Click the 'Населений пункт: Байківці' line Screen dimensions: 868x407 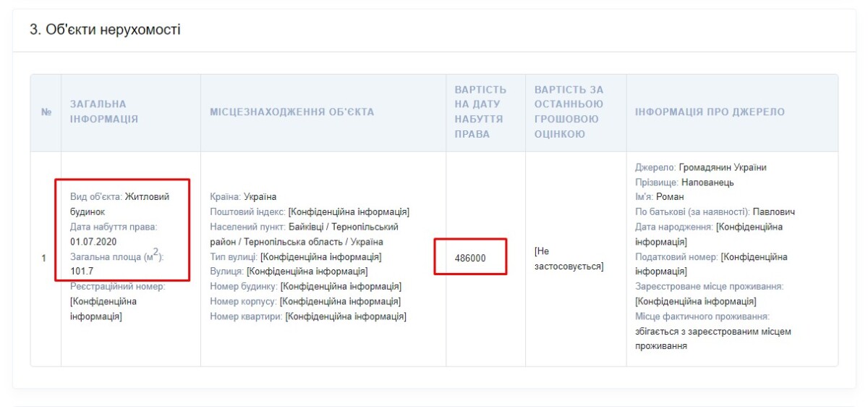pos(304,235)
